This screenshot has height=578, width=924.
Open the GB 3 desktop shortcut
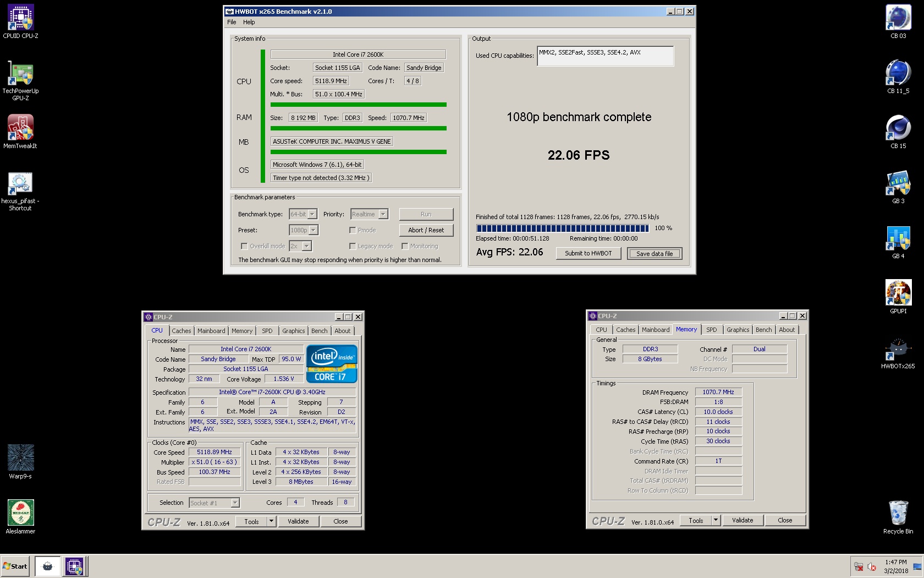point(898,186)
